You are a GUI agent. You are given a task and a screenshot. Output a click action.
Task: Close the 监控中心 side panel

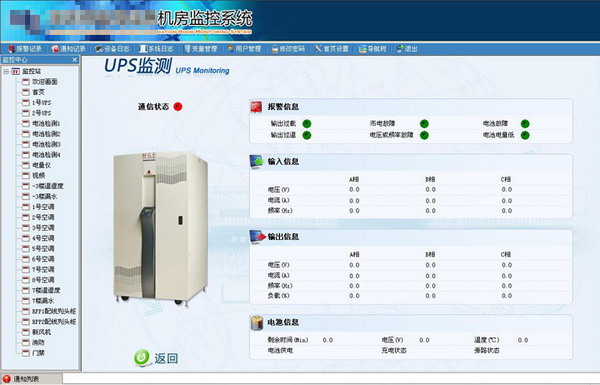click(75, 60)
